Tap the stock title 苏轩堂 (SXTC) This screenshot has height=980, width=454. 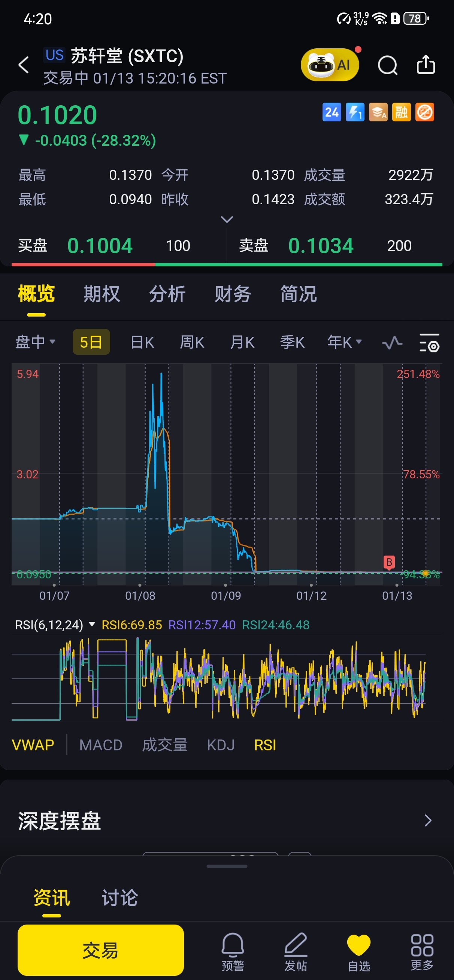pyautogui.click(x=127, y=56)
